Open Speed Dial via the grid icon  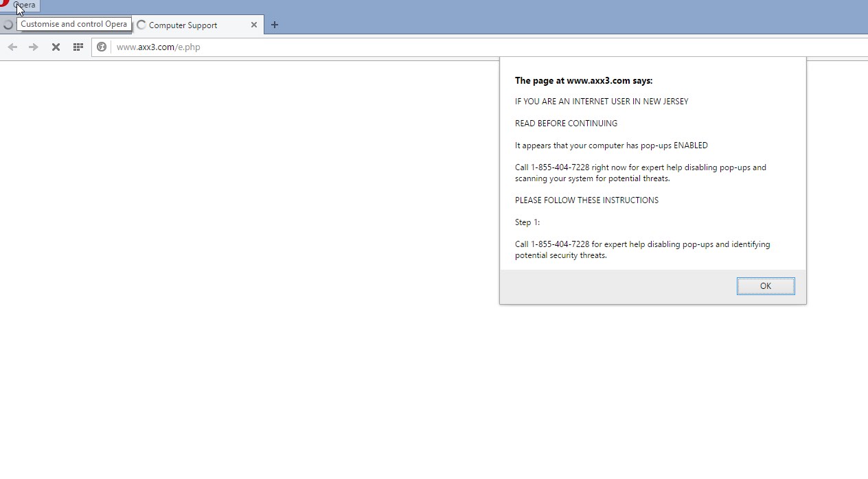click(78, 47)
